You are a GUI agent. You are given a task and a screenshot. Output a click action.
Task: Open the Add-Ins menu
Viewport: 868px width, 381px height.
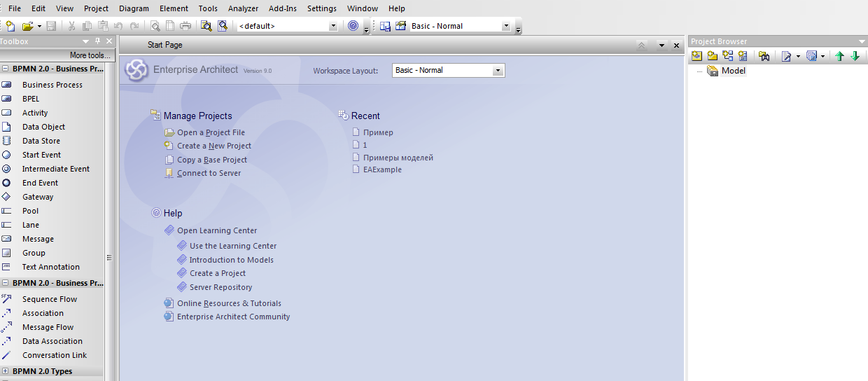pos(283,8)
